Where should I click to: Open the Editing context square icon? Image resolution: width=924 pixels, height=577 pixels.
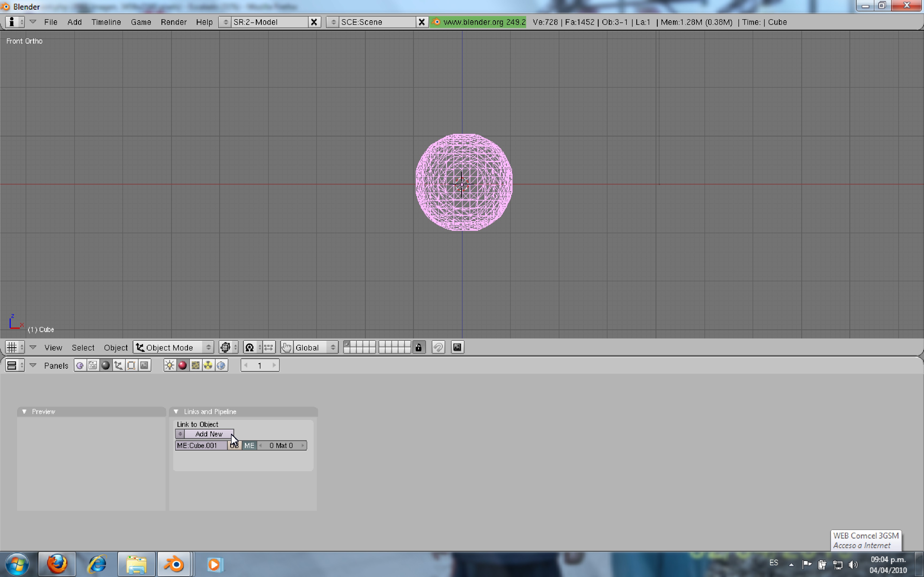pyautogui.click(x=131, y=365)
